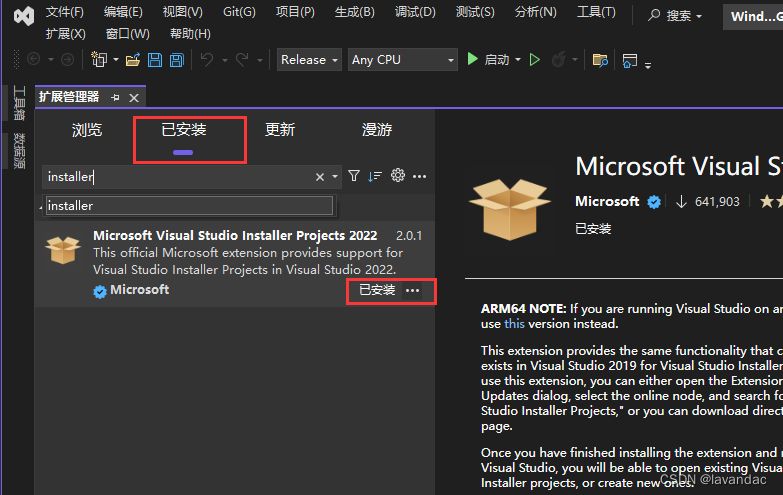Open the 帮助(H) menu
Viewport: 783px width, 495px height.
coord(190,34)
